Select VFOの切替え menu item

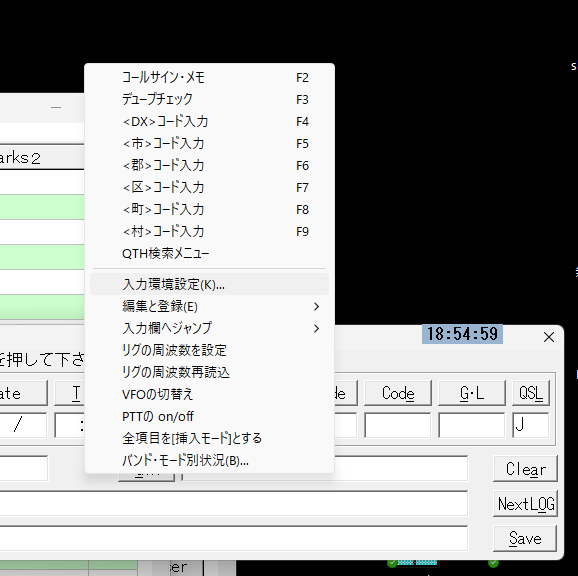point(209,394)
